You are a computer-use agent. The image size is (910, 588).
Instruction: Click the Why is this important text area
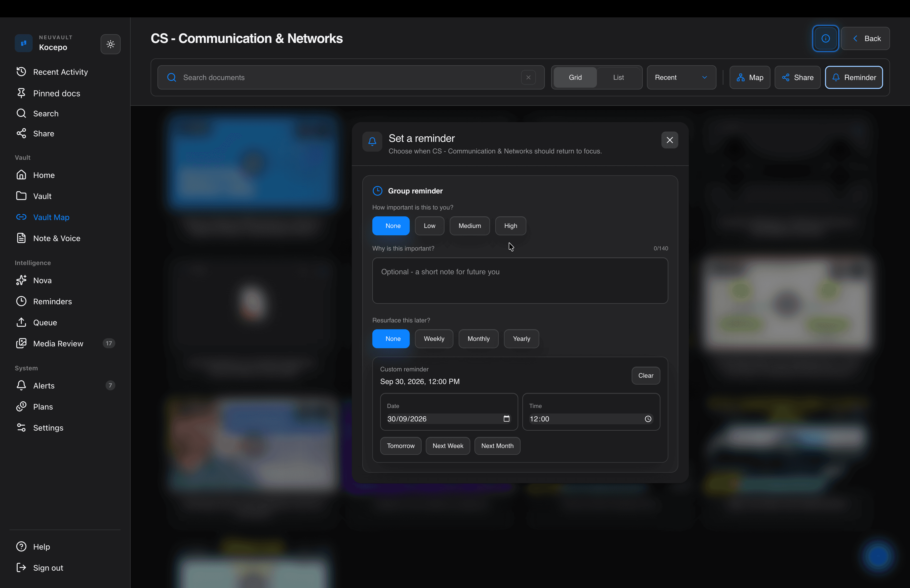tap(520, 281)
